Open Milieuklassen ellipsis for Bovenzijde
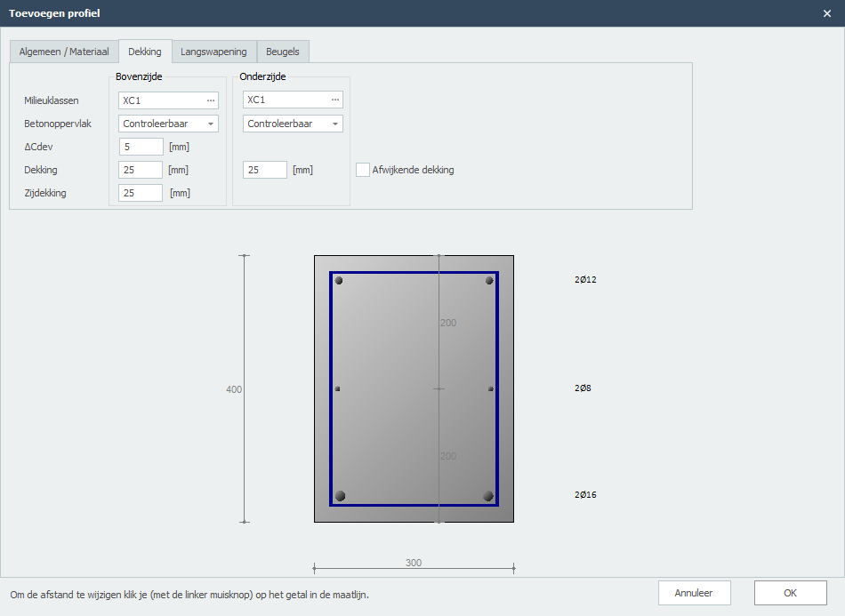The height and width of the screenshot is (616, 845). click(x=211, y=100)
